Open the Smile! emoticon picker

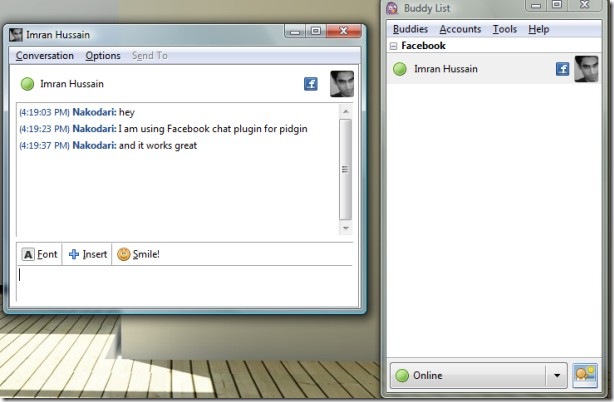138,254
